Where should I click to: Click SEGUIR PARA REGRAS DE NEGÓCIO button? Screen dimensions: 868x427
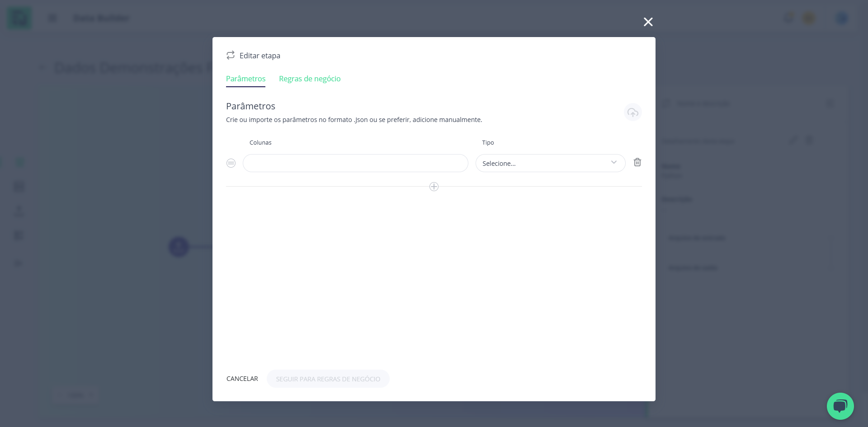point(328,379)
